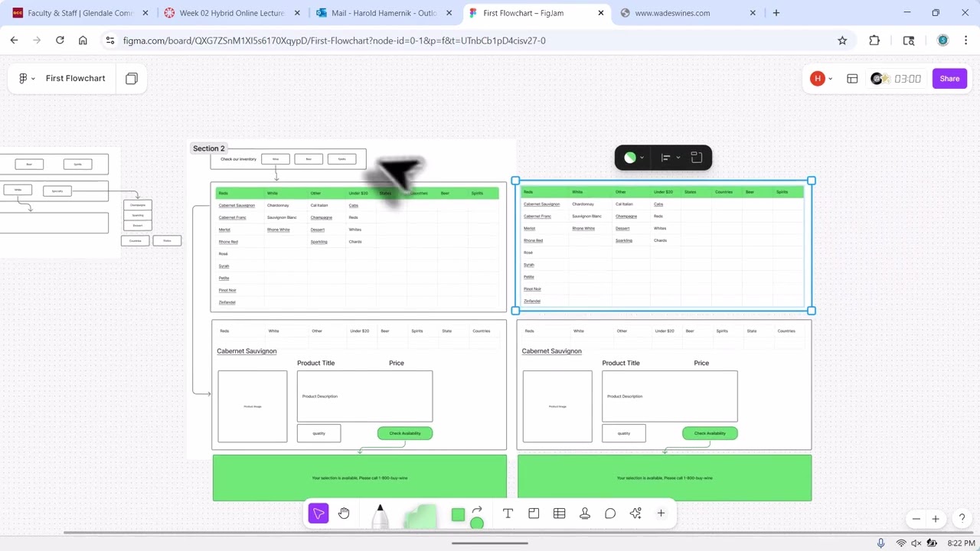Select the top-left resize handle of selected table
This screenshot has width=980, height=551.
(x=515, y=181)
